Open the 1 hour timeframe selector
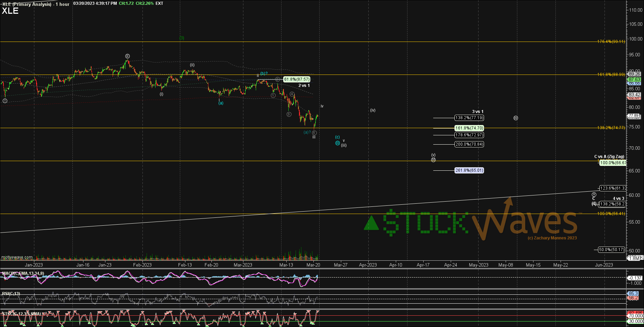The image size is (644, 327). point(62,3)
